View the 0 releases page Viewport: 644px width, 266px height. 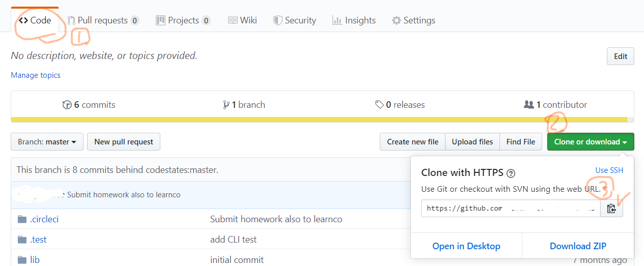[x=400, y=105]
